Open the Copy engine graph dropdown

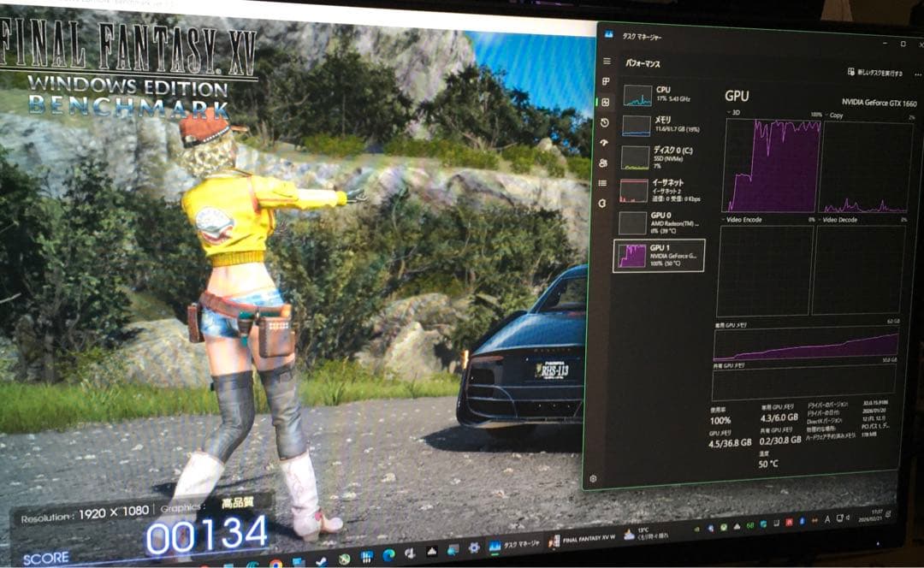834,115
